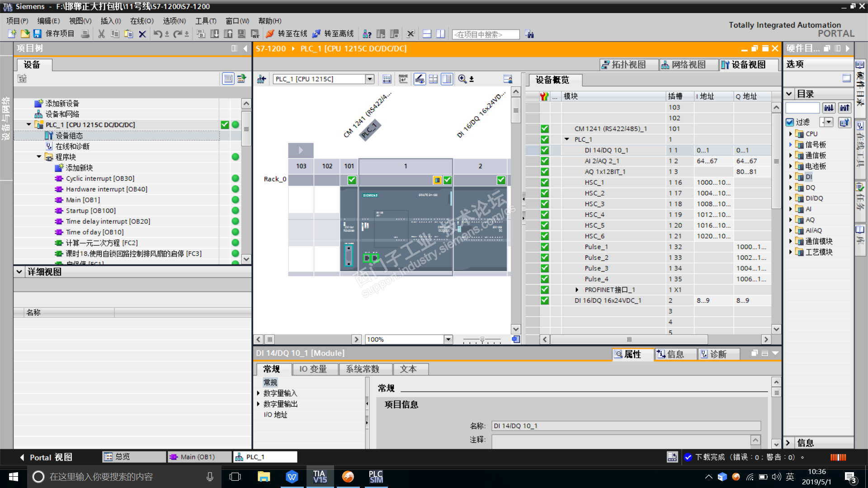The width and height of the screenshot is (868, 488).
Task: Click the status checkbox for HSC_1 row
Action: pos(545,183)
